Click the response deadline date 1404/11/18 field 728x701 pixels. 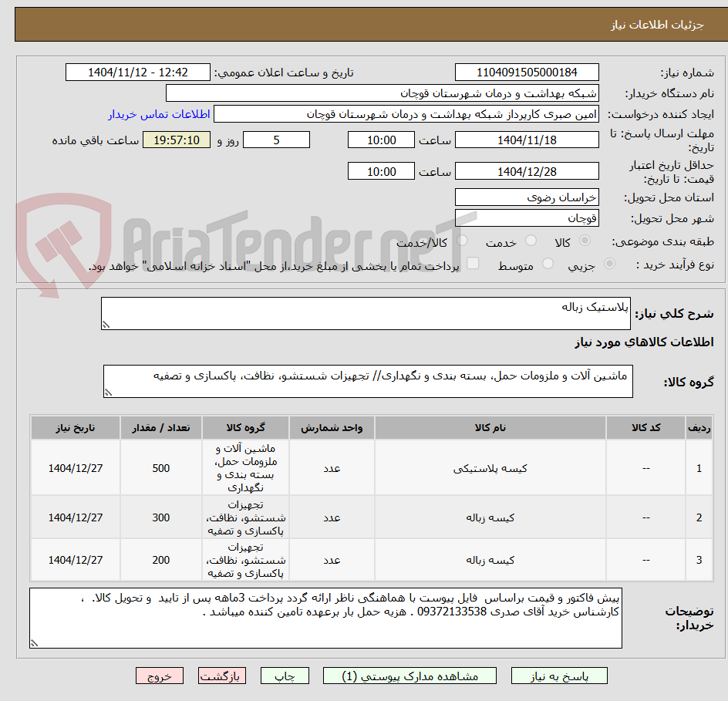pos(527,140)
